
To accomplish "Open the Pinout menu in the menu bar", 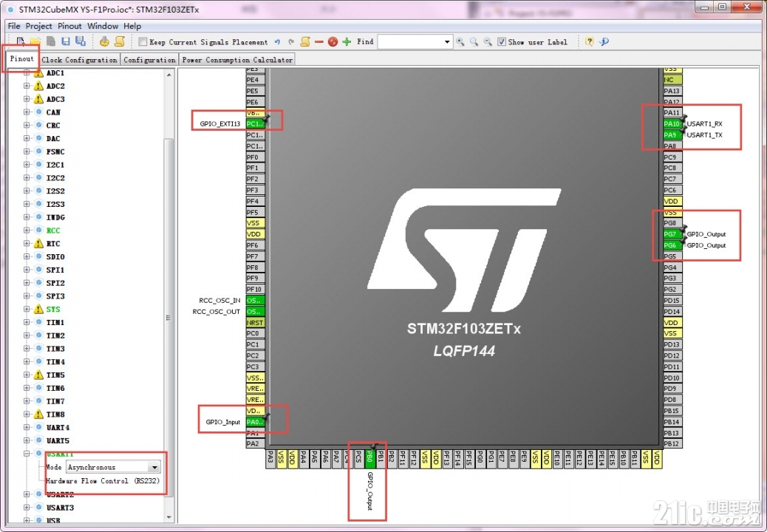I will point(69,26).
